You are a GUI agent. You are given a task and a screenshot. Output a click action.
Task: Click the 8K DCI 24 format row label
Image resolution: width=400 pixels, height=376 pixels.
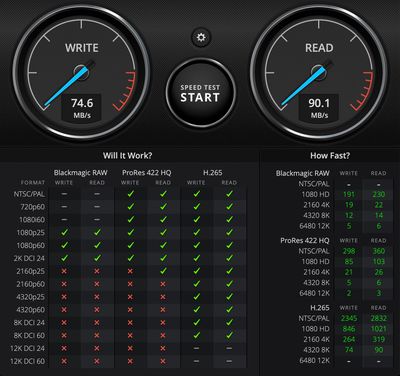[x=29, y=323]
